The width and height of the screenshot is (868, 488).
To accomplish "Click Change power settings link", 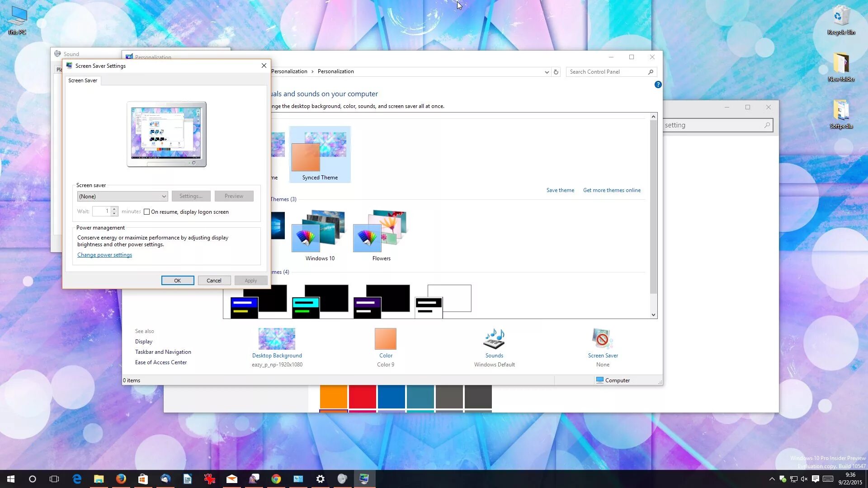I will coord(104,255).
